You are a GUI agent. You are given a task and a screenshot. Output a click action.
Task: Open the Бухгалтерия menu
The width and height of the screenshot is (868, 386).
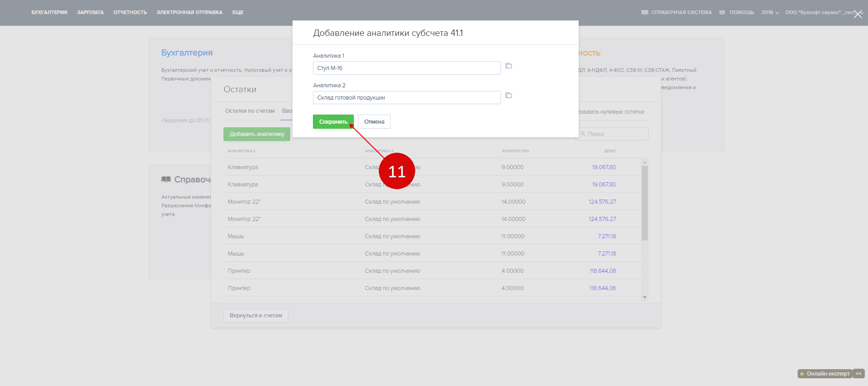click(49, 12)
